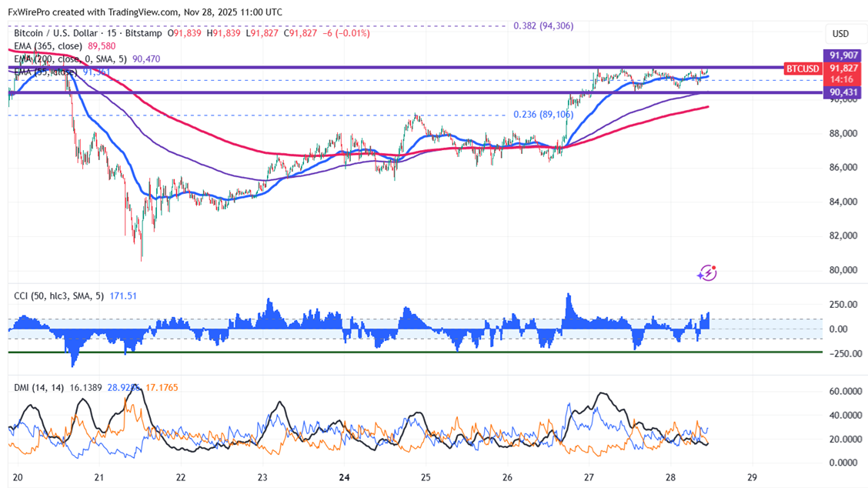Screen dimensions: 868x488
Task: Click date 21 on time axis
Action: [x=99, y=477]
